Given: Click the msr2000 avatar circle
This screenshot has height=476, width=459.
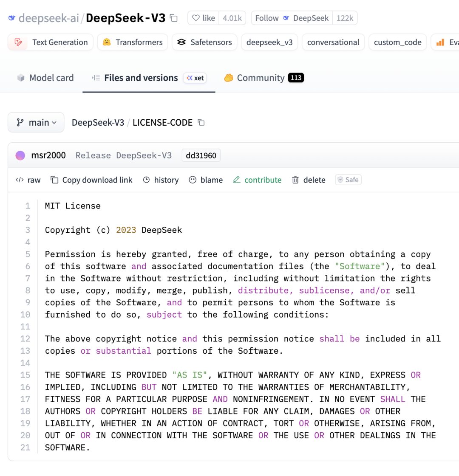Looking at the screenshot, I should [x=20, y=155].
